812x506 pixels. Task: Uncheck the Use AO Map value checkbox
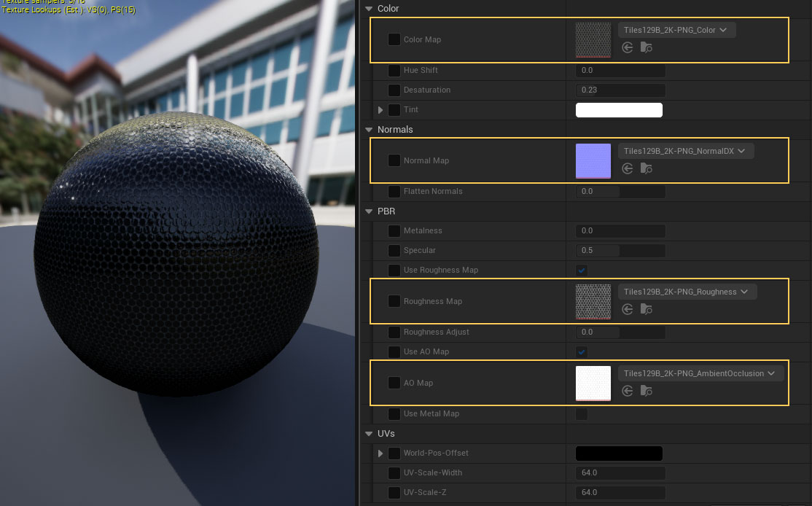(582, 352)
